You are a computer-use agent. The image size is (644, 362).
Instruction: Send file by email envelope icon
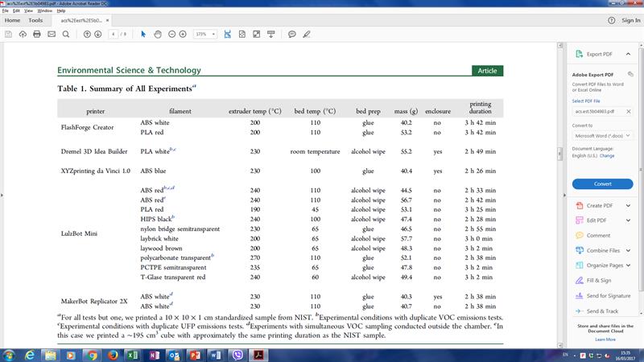coord(52,35)
